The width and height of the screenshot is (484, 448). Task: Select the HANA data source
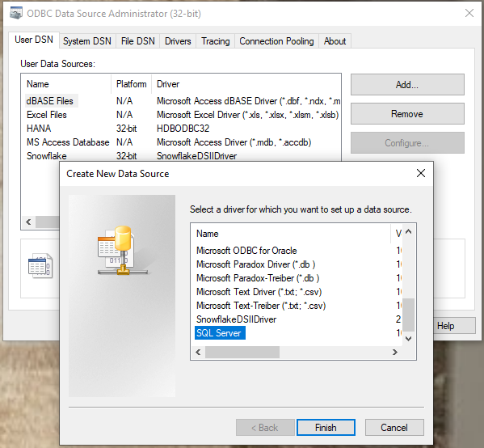[39, 129]
